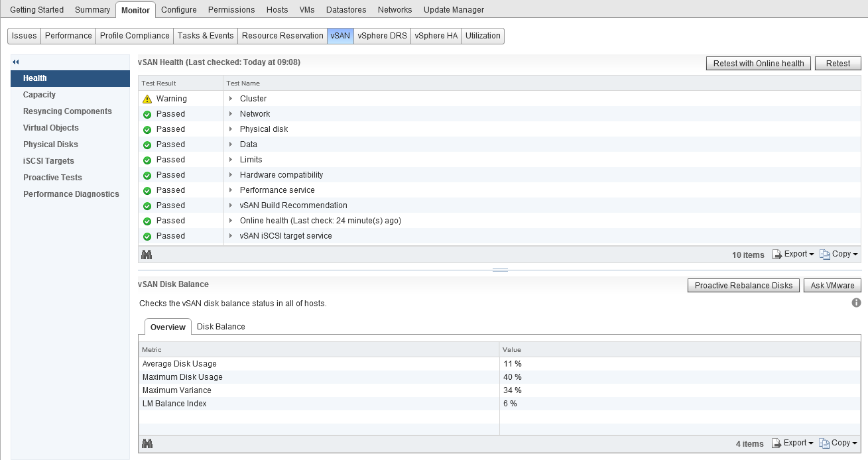Click the green passed icon for Physical disk
The height and width of the screenshot is (460, 868).
click(x=147, y=129)
